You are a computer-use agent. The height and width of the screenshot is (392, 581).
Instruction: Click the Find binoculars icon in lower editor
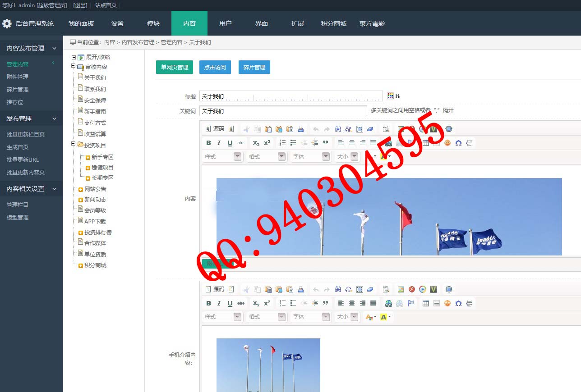point(338,289)
